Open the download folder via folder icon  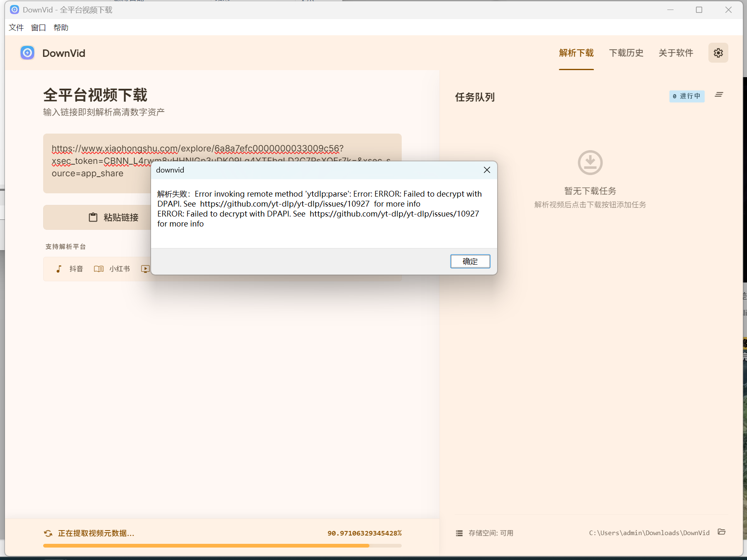coord(722,532)
